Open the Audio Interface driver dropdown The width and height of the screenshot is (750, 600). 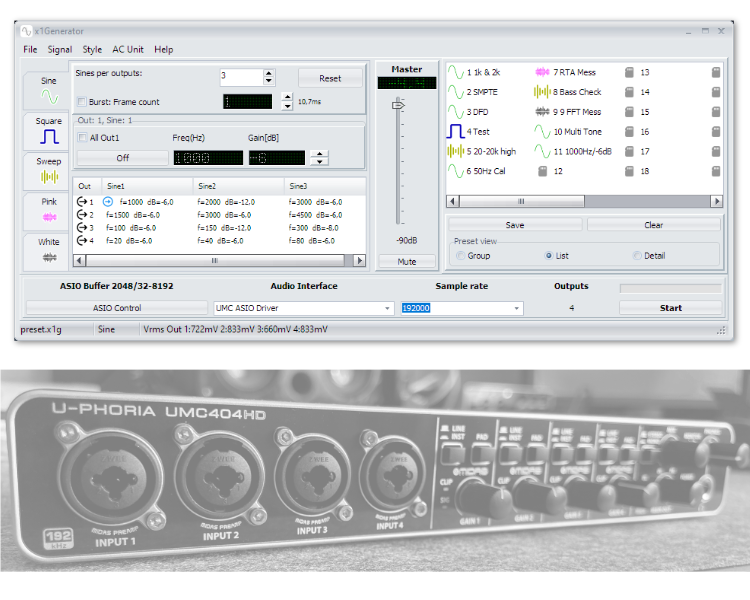pyautogui.click(x=388, y=308)
